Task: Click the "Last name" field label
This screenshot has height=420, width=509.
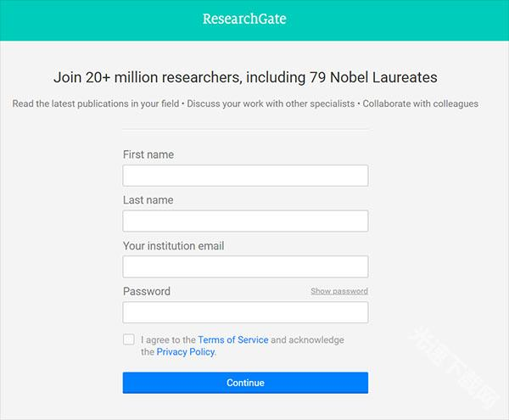Action: [x=148, y=200]
